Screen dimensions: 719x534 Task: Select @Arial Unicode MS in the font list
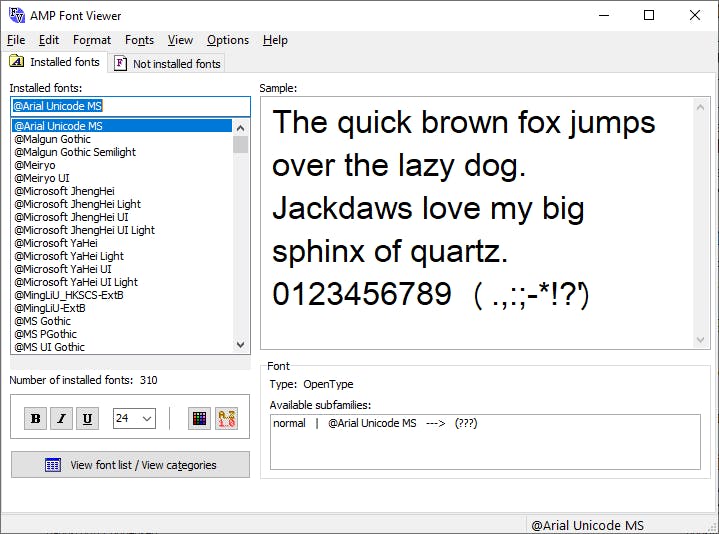coord(122,126)
